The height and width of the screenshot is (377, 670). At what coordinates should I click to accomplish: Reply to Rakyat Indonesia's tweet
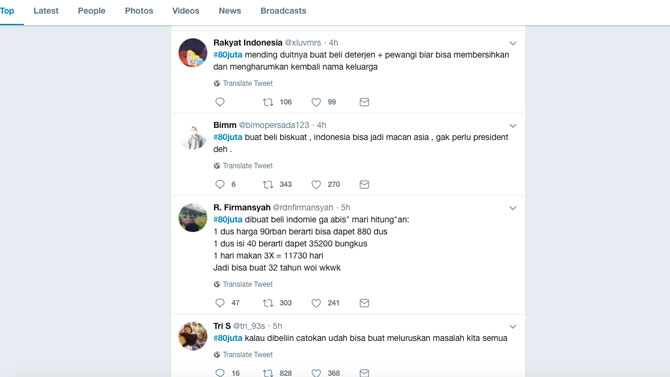pos(220,102)
